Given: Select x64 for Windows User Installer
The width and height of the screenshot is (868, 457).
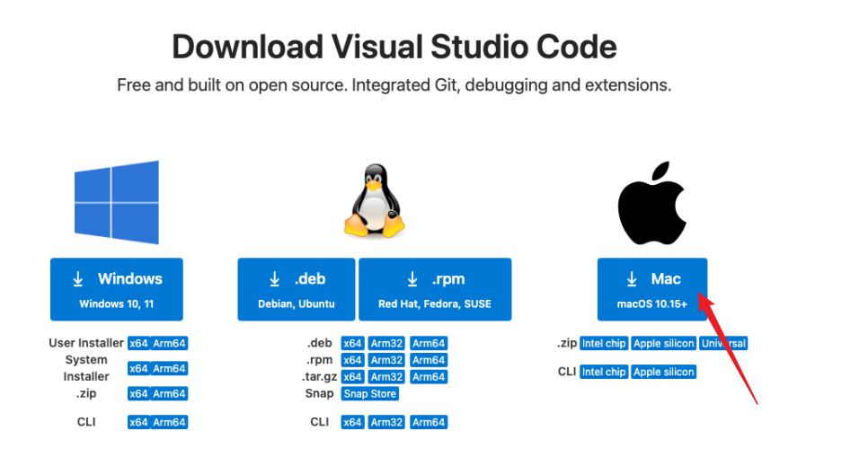Looking at the screenshot, I should 138,344.
